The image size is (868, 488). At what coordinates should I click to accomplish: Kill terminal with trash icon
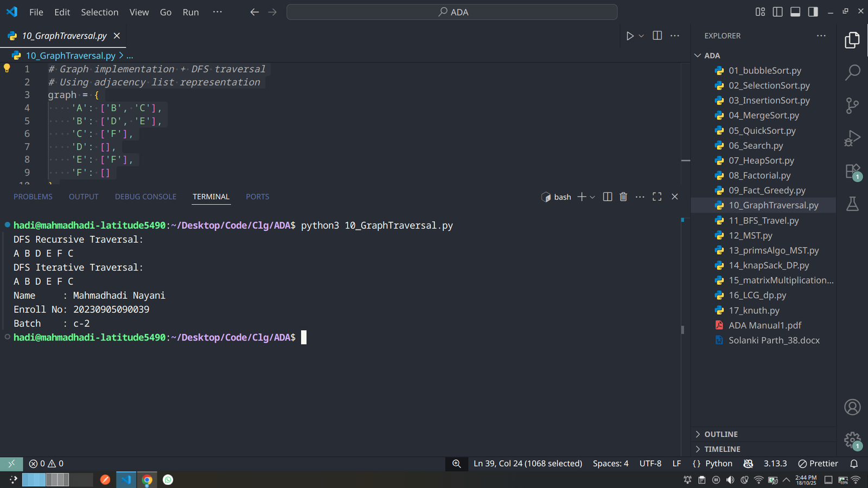coord(623,197)
